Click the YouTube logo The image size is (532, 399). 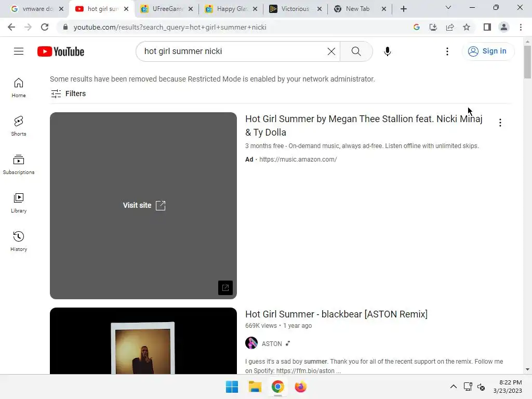coord(61,51)
